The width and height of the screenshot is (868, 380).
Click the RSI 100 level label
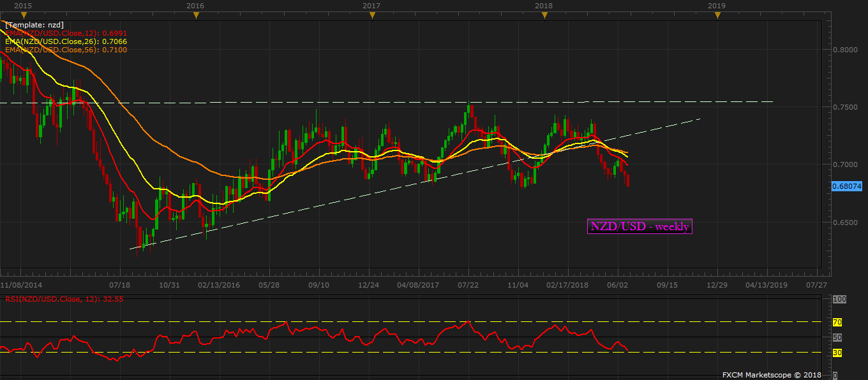click(839, 299)
